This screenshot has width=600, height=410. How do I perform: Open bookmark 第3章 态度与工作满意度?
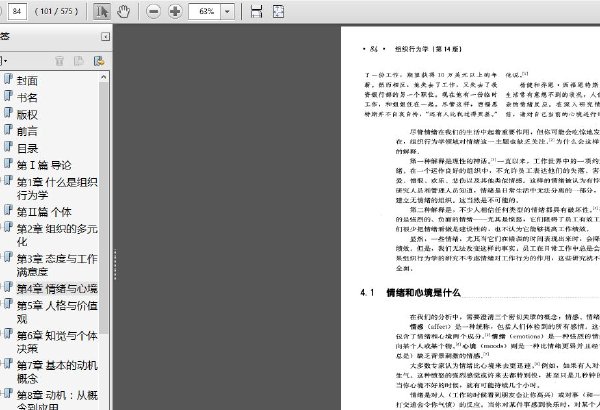(x=57, y=265)
